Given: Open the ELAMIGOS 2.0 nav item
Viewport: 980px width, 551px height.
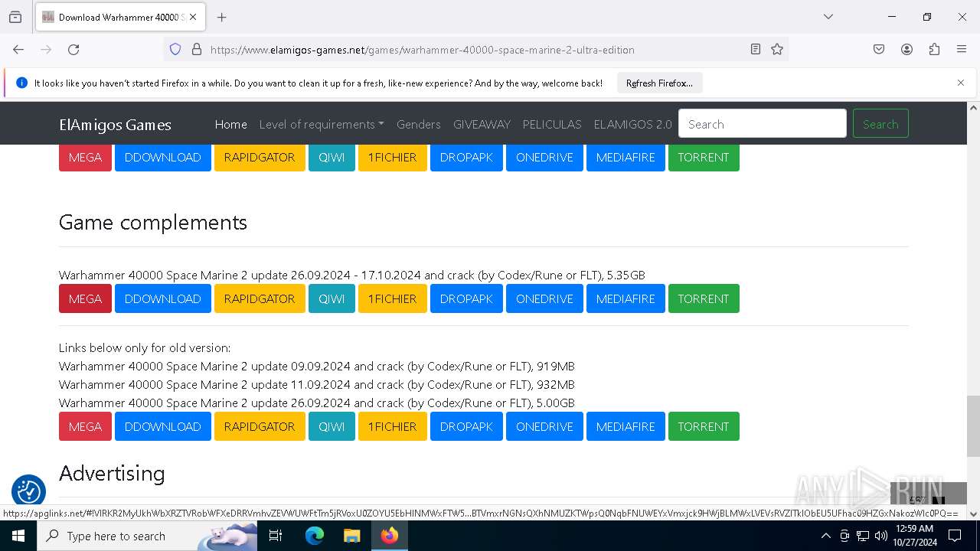Looking at the screenshot, I should (x=632, y=124).
